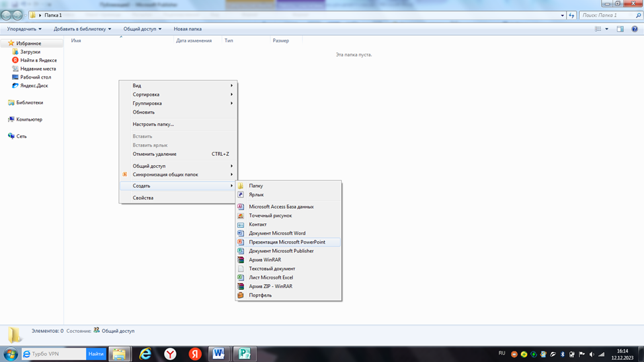Click the Новая папка button
This screenshot has height=362, width=644.
coord(188,29)
